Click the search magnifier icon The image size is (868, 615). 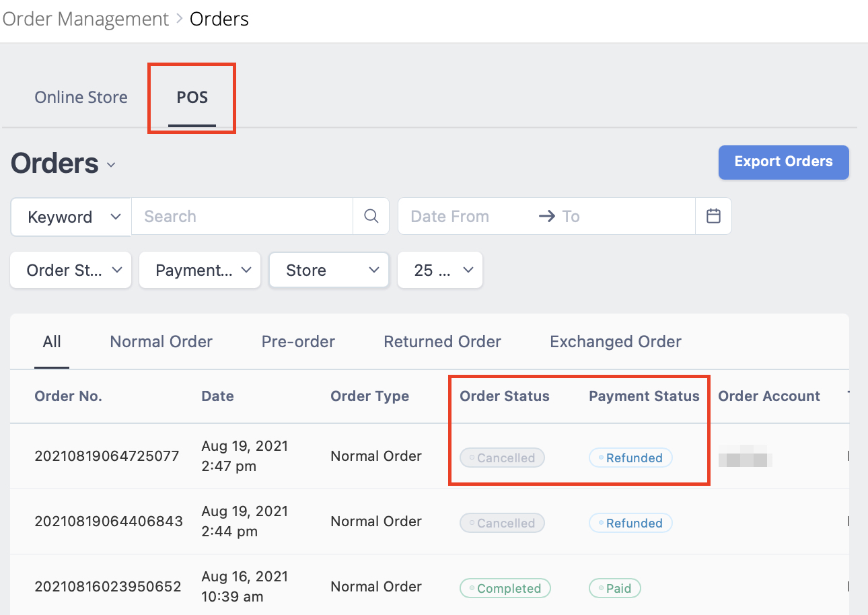371,216
